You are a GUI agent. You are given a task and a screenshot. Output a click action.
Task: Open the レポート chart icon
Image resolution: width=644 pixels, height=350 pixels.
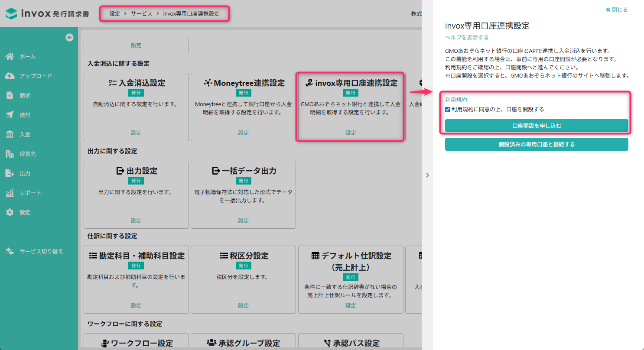coord(10,193)
